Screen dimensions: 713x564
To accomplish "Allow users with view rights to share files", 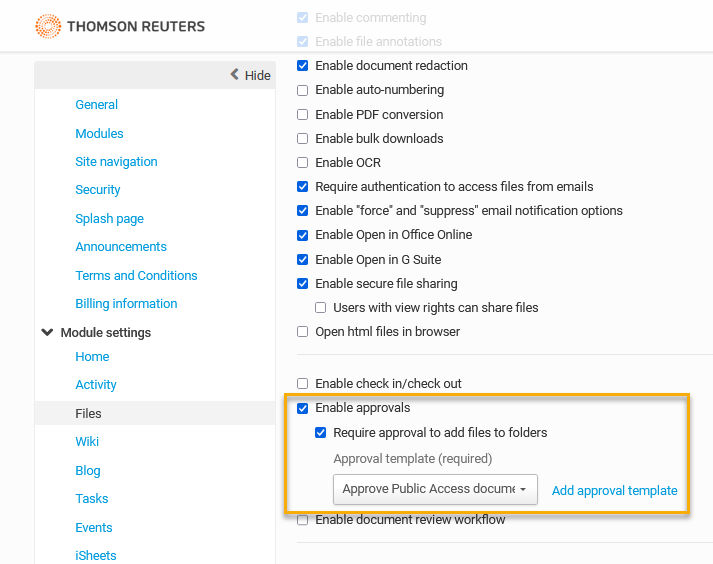I will coord(321,307).
